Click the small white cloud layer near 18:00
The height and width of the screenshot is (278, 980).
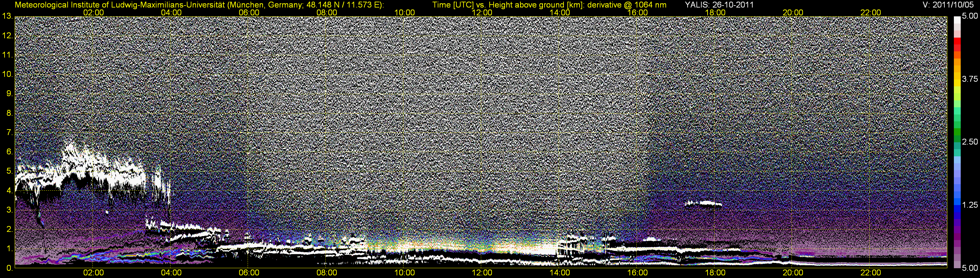(703, 204)
